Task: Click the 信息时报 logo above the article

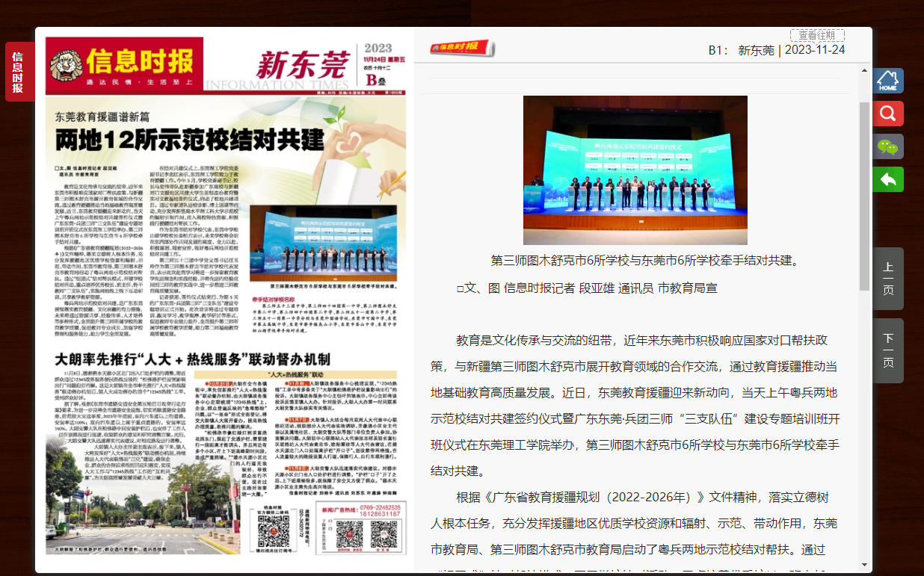Action: [461, 49]
